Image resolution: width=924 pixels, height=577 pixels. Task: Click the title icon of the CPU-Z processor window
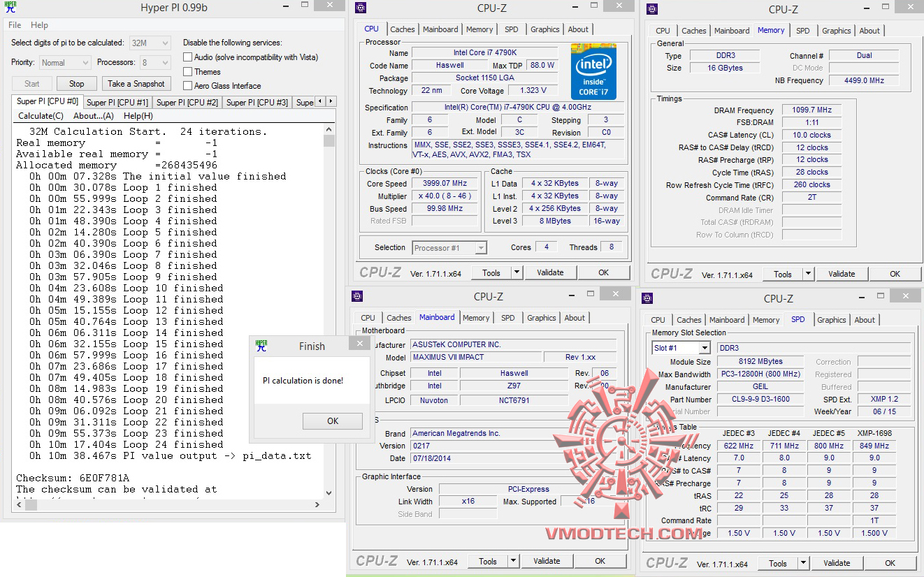click(x=360, y=8)
